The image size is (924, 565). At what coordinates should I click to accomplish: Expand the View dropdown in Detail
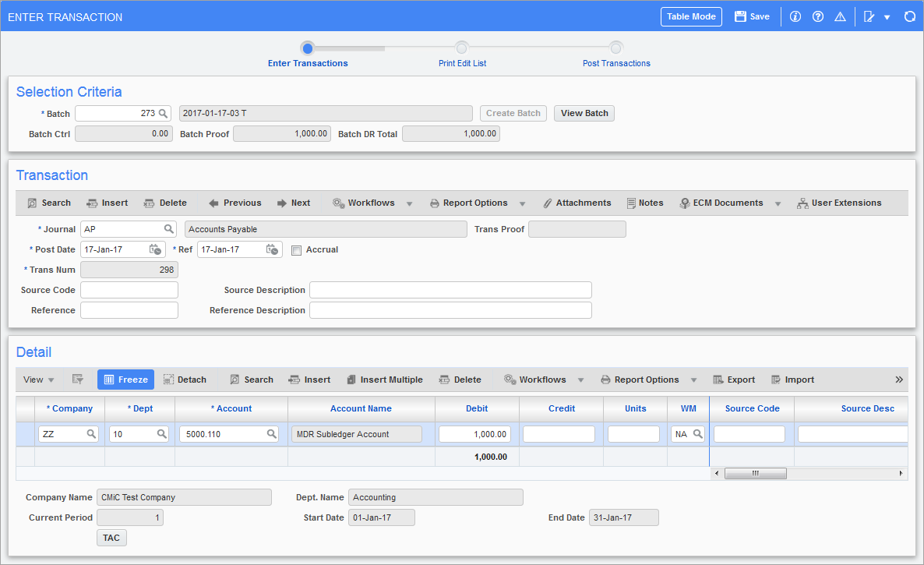[39, 380]
